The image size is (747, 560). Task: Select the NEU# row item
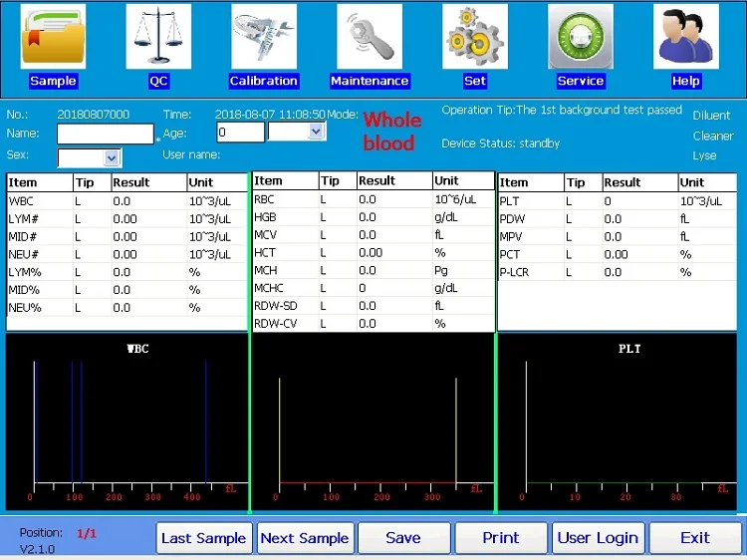[127, 254]
